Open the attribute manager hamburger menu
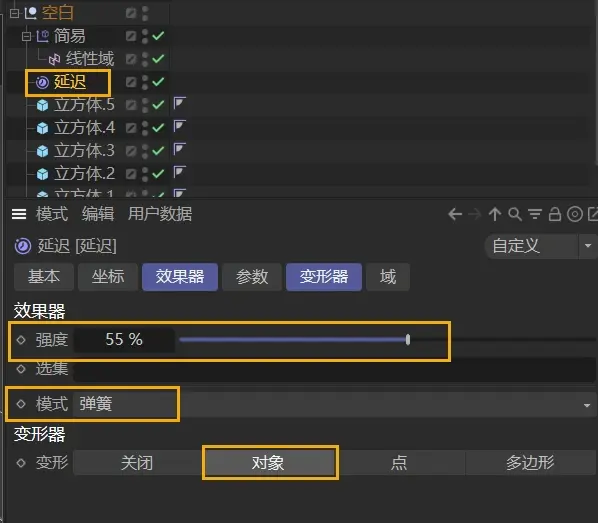The image size is (598, 523). pyautogui.click(x=19, y=214)
